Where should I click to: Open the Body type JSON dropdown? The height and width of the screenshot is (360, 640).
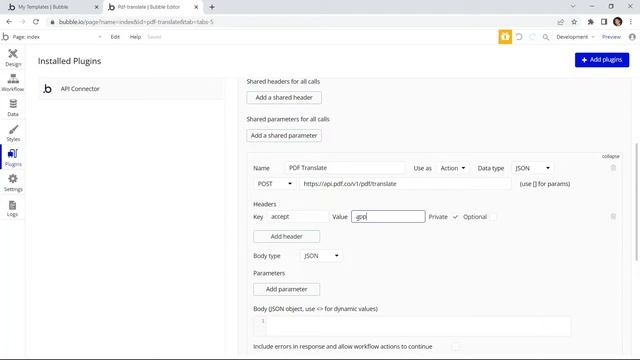[321, 256]
